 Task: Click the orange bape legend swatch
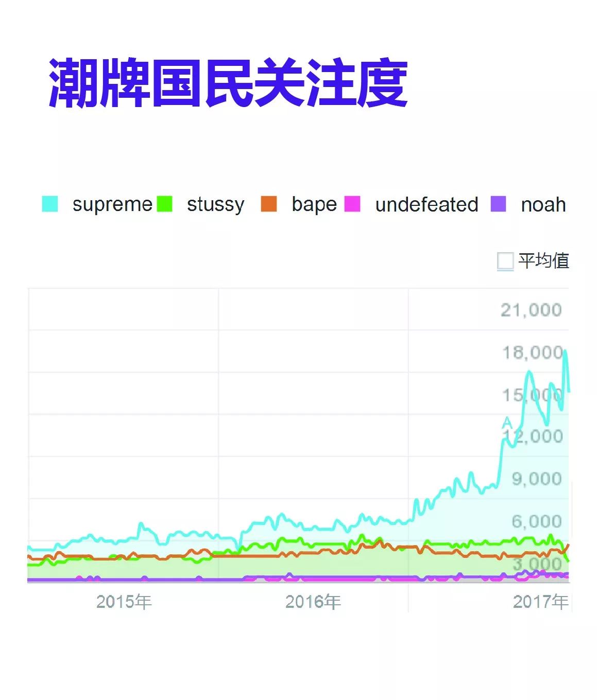point(268,204)
